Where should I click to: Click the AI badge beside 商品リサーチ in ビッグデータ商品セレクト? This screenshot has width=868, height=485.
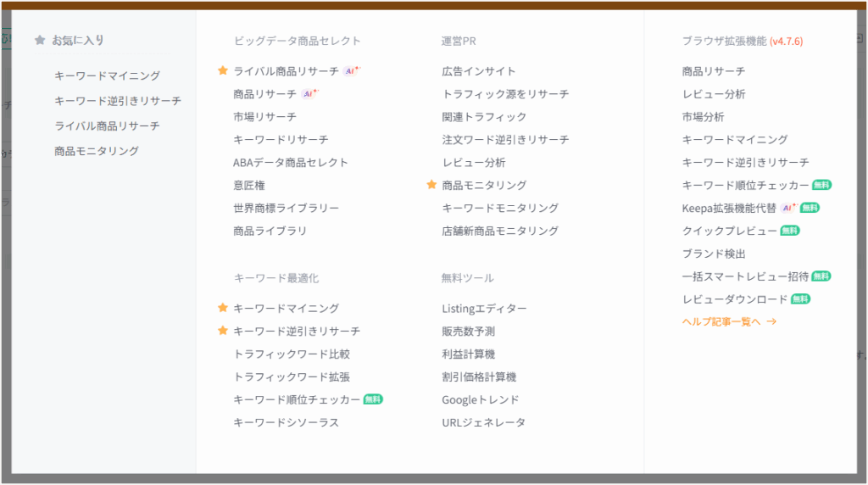point(310,93)
